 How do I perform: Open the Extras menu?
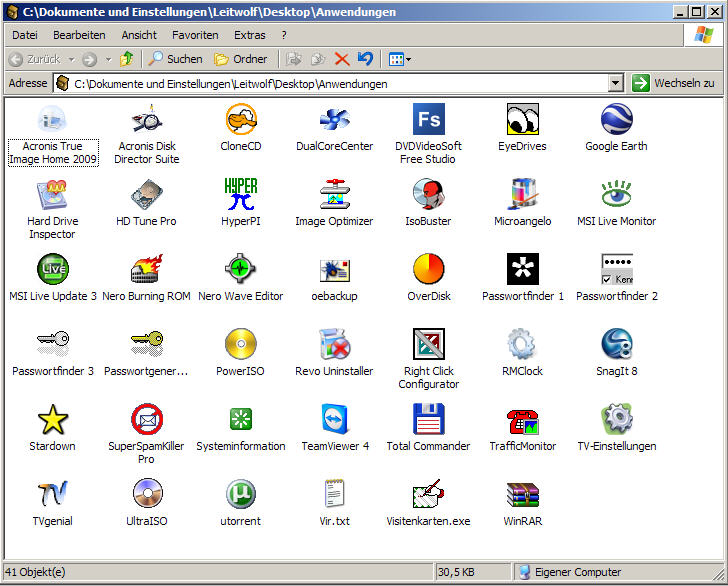coord(249,35)
